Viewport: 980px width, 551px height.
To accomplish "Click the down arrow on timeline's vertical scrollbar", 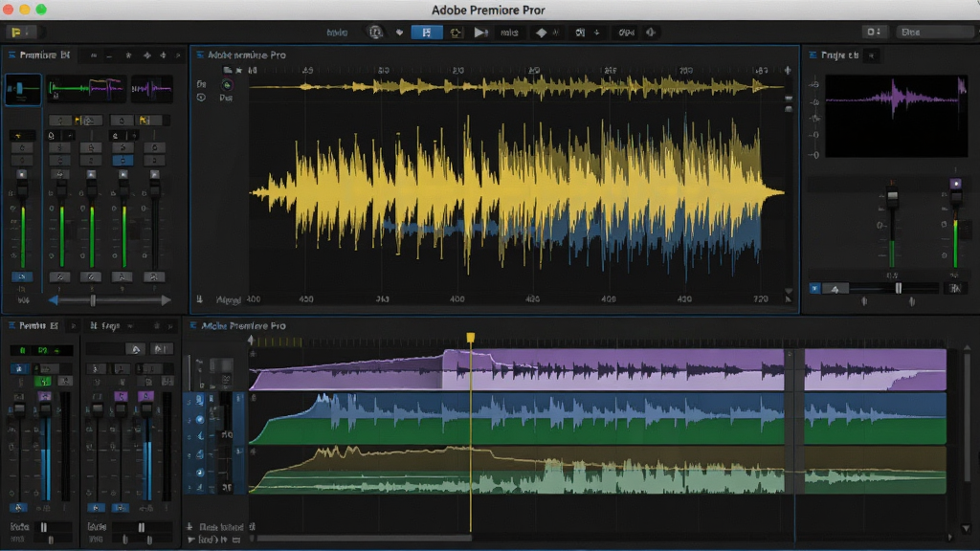I will [967, 528].
